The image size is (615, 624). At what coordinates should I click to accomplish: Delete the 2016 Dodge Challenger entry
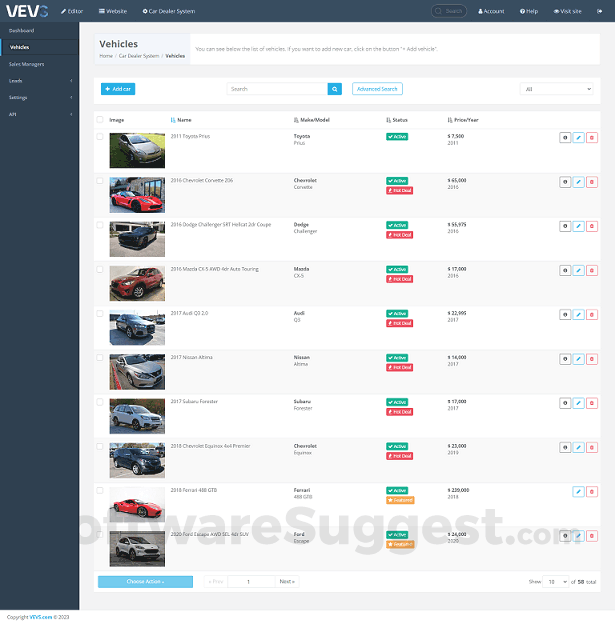pyautogui.click(x=592, y=226)
